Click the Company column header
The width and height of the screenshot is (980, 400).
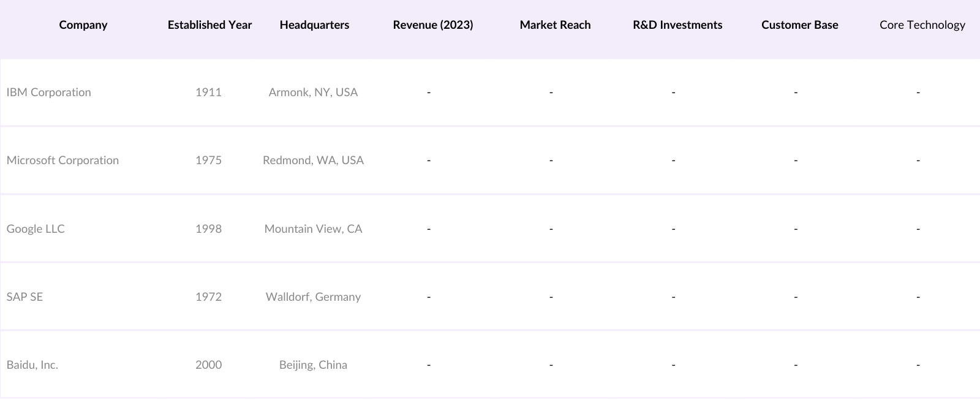(83, 25)
